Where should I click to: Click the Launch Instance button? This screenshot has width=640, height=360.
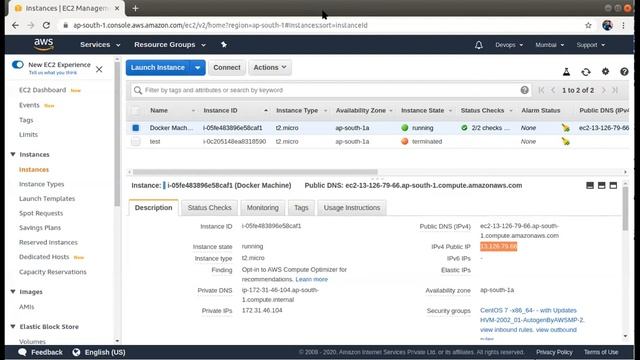pyautogui.click(x=158, y=68)
